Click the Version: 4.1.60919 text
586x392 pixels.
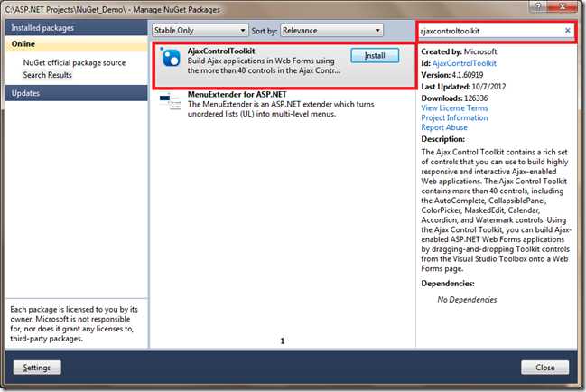coord(452,75)
